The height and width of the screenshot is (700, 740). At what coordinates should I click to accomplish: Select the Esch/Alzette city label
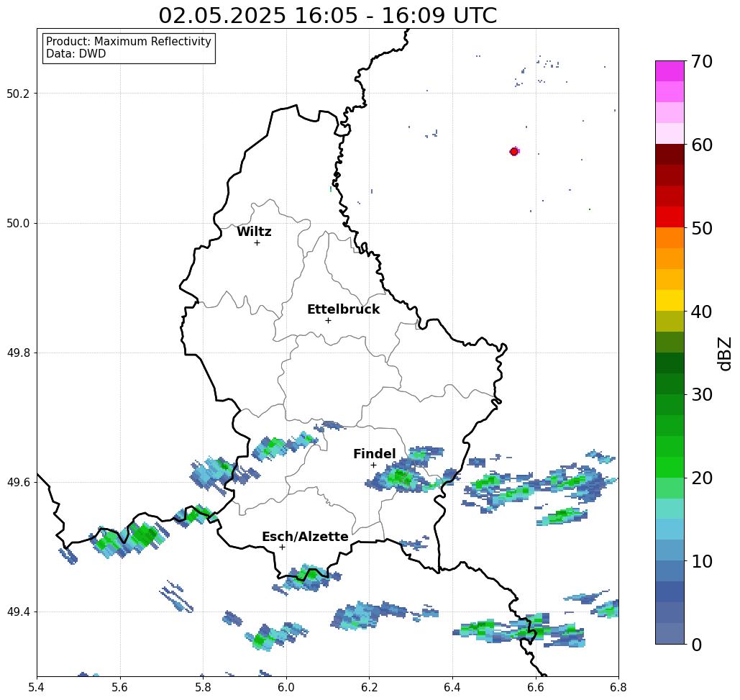305,536
